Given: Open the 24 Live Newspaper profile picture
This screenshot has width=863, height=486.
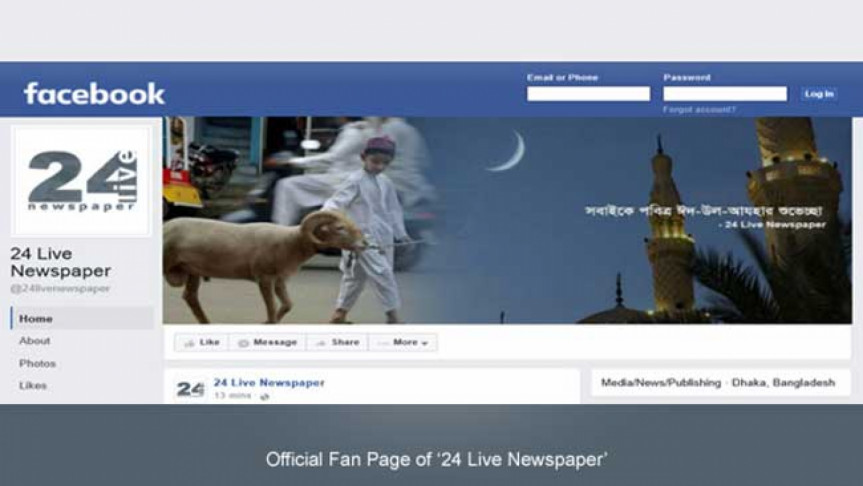Looking at the screenshot, I should click(x=81, y=181).
